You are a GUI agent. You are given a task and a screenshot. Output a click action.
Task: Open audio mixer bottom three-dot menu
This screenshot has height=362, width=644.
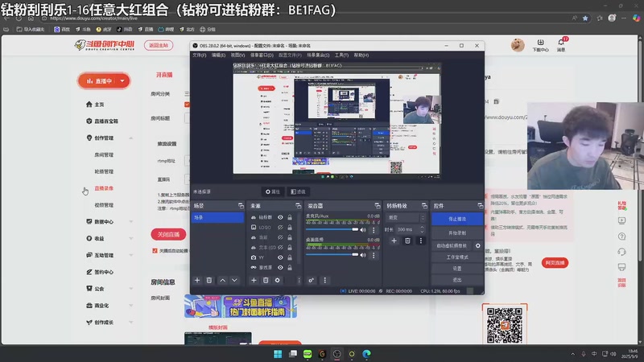(325, 280)
